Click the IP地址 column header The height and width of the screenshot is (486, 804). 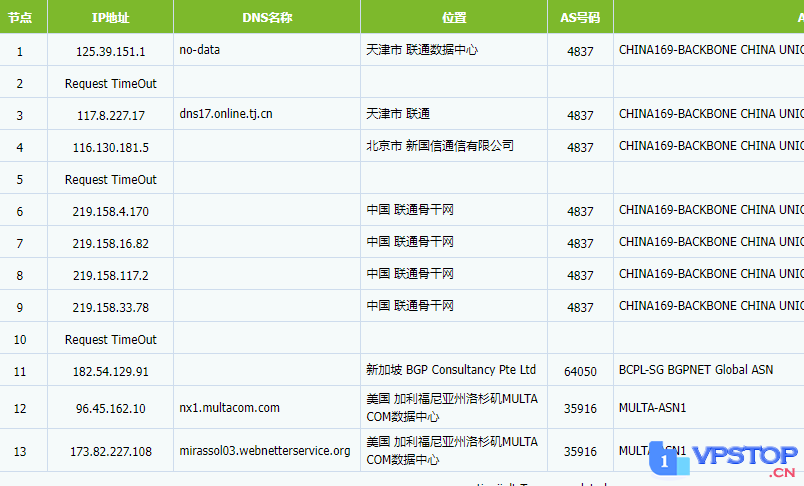pyautogui.click(x=110, y=17)
